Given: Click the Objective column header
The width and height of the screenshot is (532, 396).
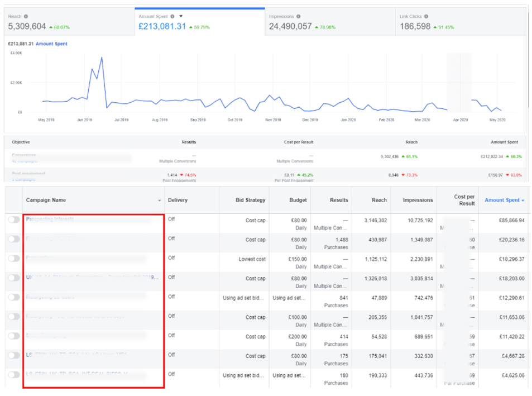Looking at the screenshot, I should 21,142.
